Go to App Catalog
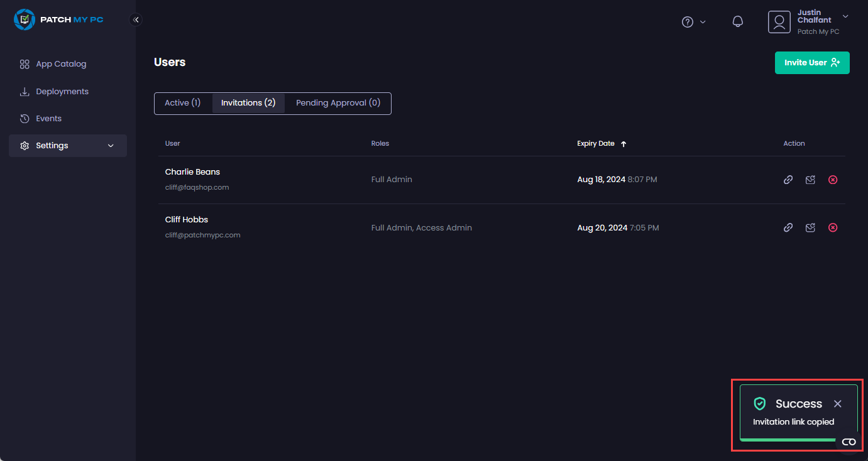The height and width of the screenshot is (461, 868). 61,64
